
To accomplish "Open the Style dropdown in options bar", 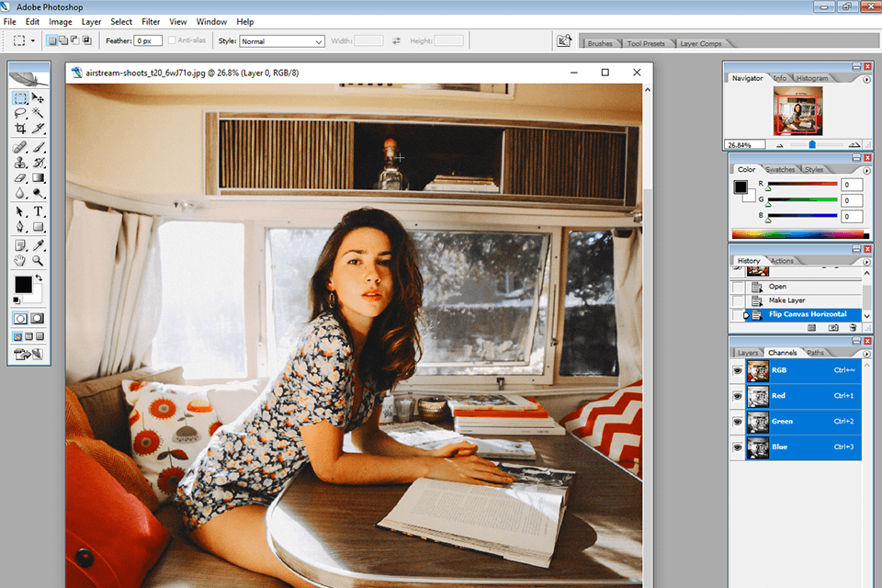I will [282, 41].
